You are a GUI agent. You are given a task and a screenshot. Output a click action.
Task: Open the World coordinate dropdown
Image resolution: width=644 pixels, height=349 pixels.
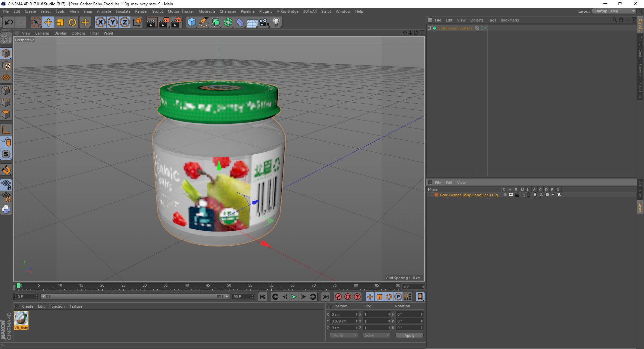point(344,335)
